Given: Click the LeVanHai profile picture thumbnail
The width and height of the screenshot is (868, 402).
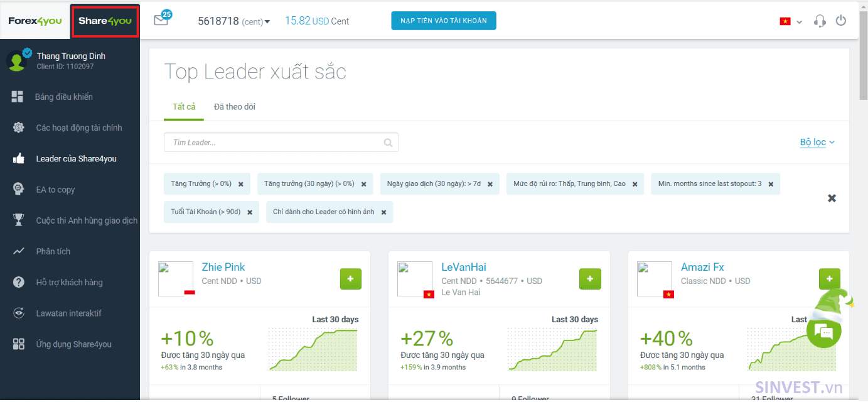Looking at the screenshot, I should tap(415, 280).
